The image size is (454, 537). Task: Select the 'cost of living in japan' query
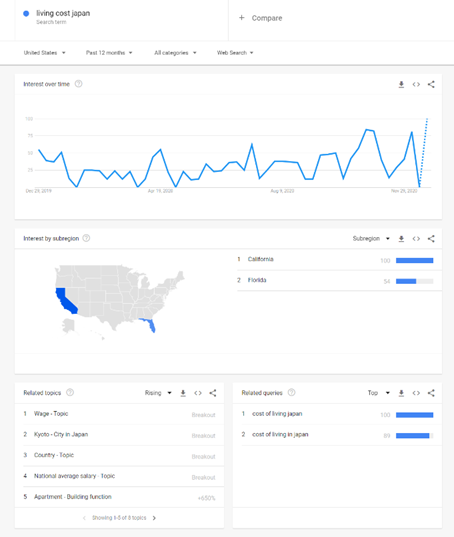point(280,434)
